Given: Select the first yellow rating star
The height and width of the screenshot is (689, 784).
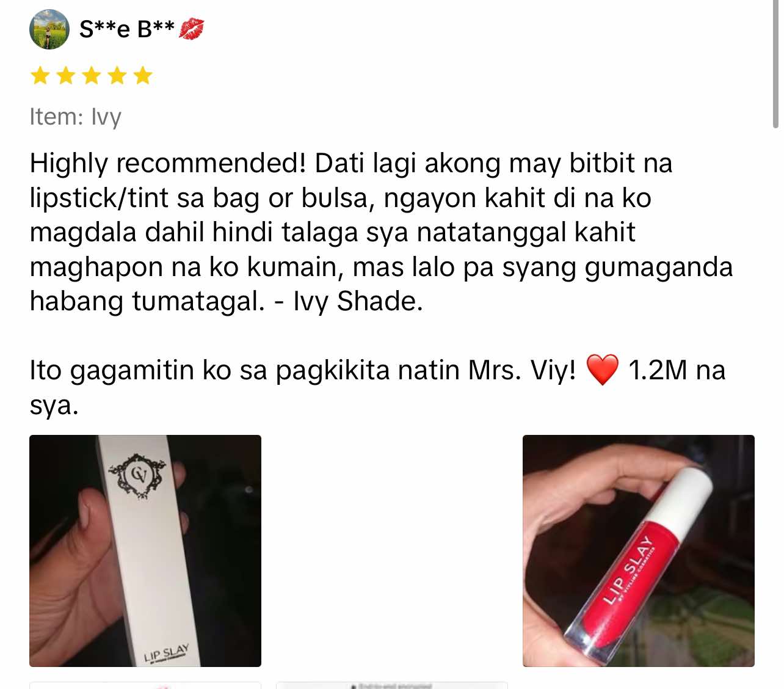Looking at the screenshot, I should 40,76.
